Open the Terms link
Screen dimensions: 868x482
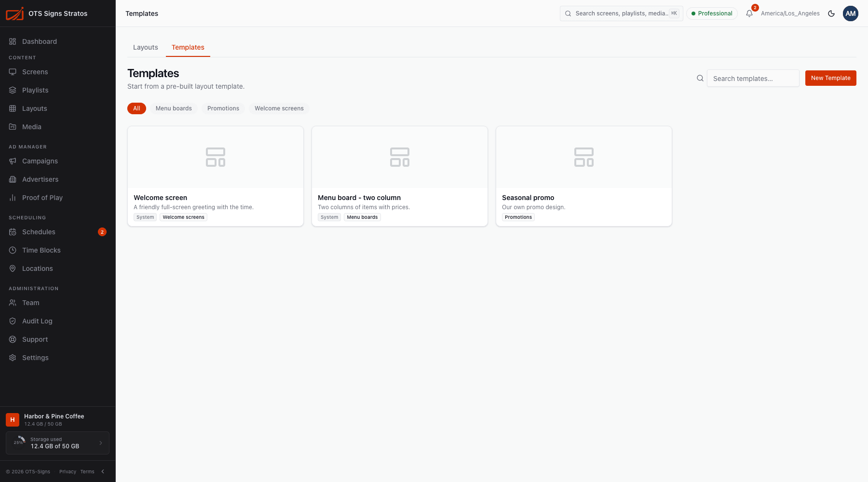coord(87,471)
